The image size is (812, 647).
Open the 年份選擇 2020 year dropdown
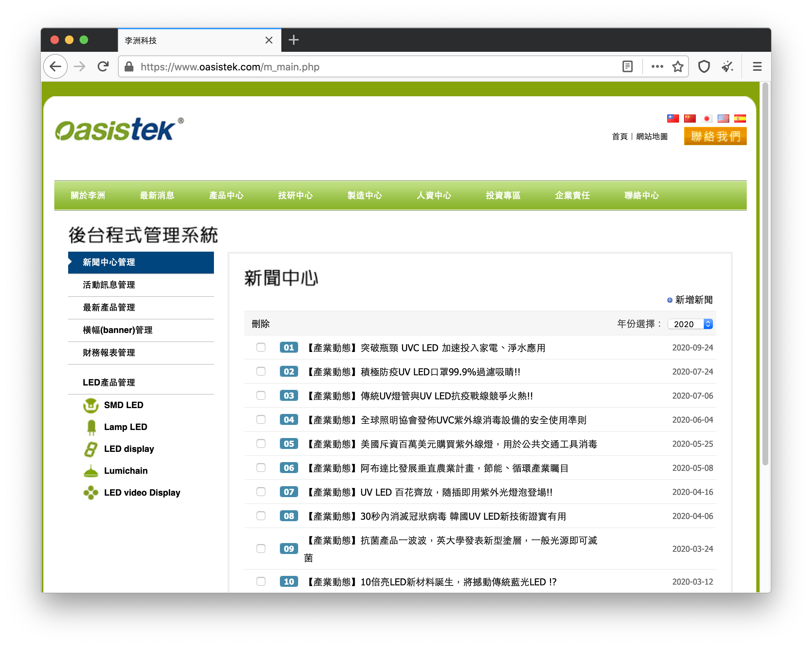tap(690, 324)
